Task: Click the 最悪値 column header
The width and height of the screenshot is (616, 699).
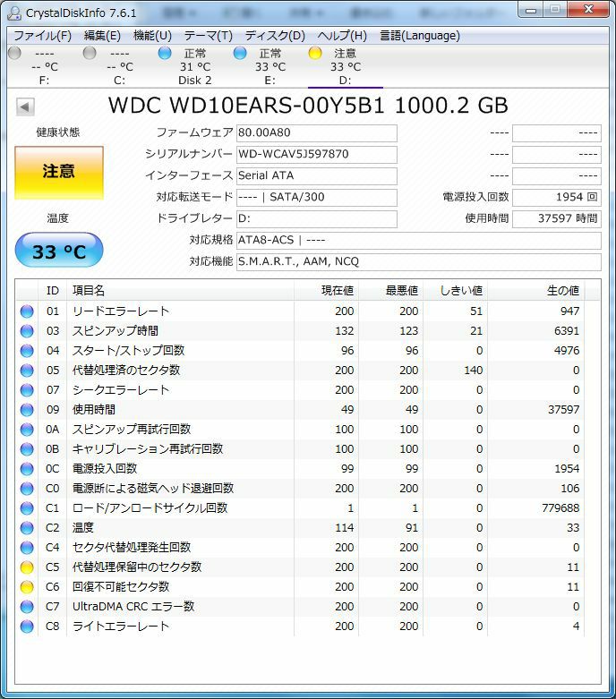Action: click(391, 291)
